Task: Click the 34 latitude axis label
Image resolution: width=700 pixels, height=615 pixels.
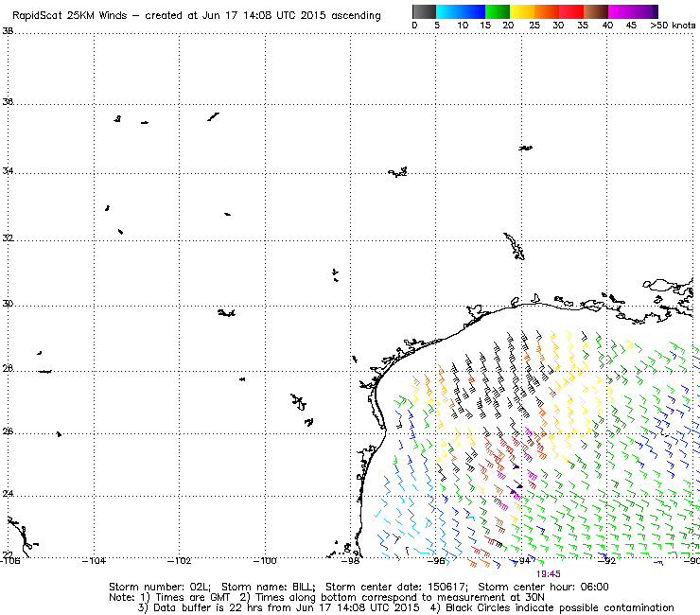Action: click(8, 171)
